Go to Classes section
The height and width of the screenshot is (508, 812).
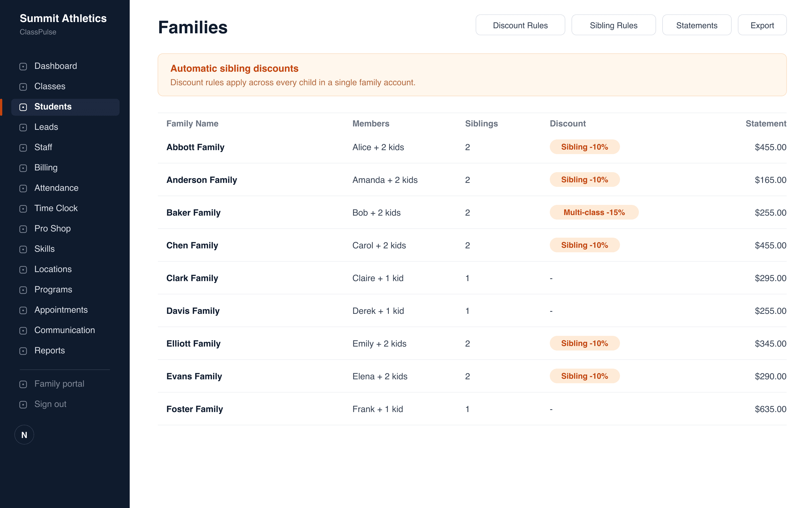pos(65,86)
